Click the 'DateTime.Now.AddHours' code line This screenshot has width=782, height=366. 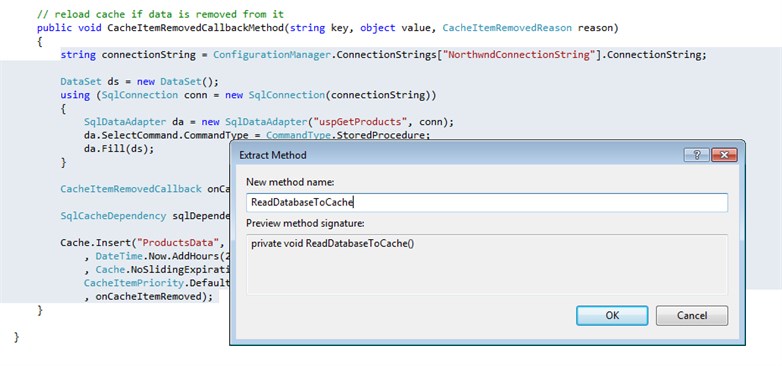[157, 256]
